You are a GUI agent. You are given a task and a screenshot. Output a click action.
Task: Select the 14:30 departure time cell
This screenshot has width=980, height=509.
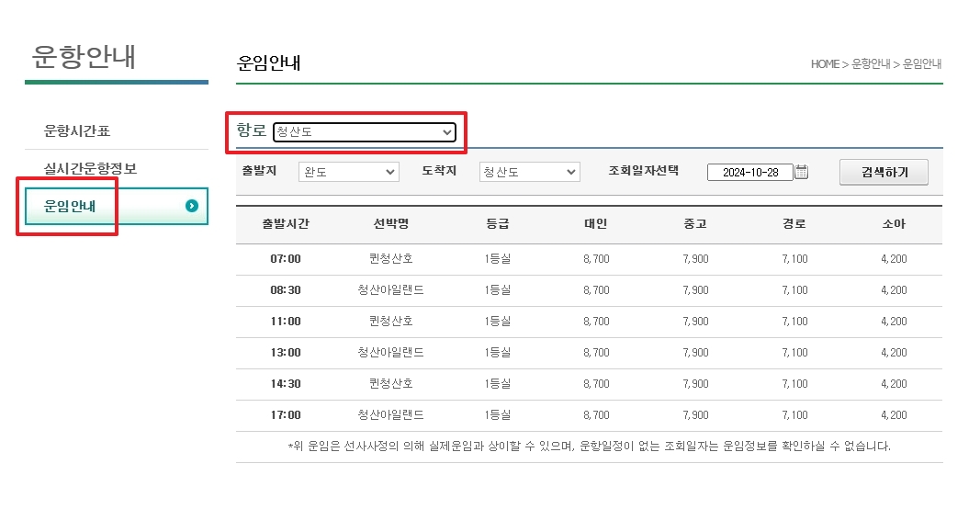coord(286,384)
